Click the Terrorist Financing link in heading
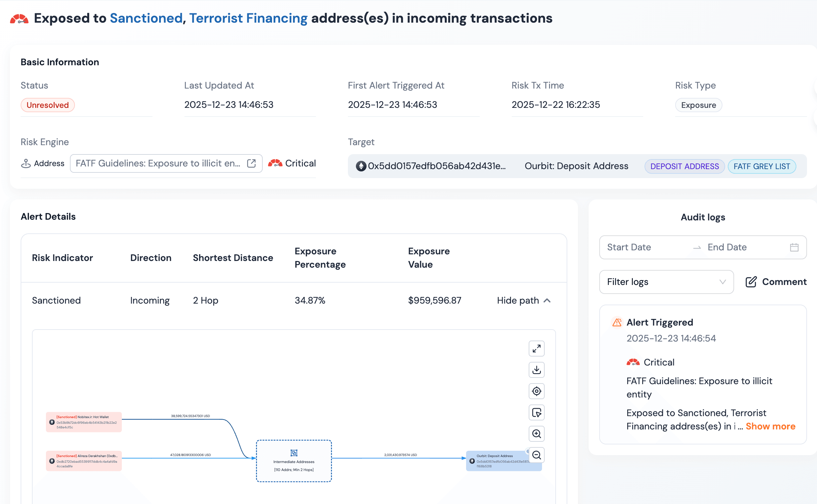The height and width of the screenshot is (504, 817). (248, 18)
